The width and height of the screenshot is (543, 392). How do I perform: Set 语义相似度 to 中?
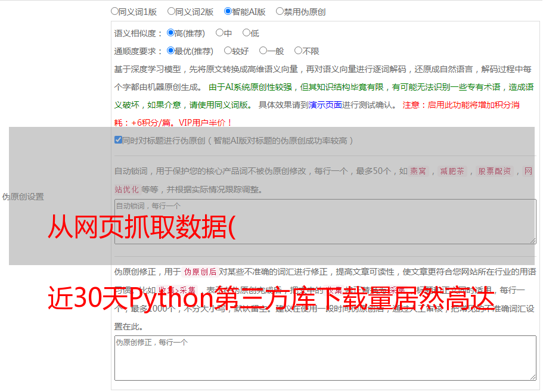(x=219, y=33)
